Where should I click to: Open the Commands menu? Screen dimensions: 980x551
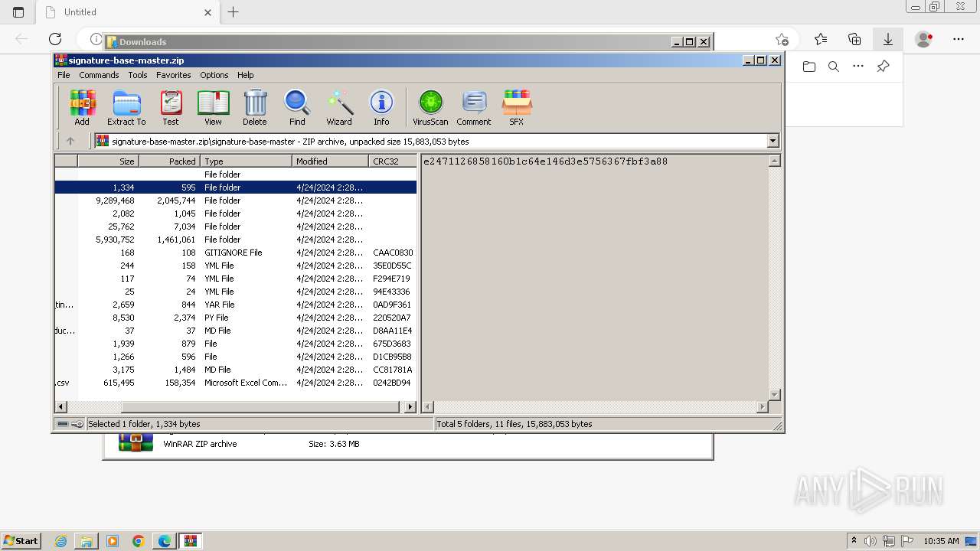(99, 75)
